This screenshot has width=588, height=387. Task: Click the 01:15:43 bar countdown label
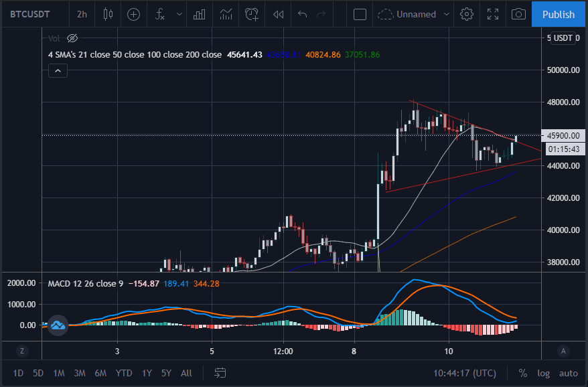click(564, 149)
